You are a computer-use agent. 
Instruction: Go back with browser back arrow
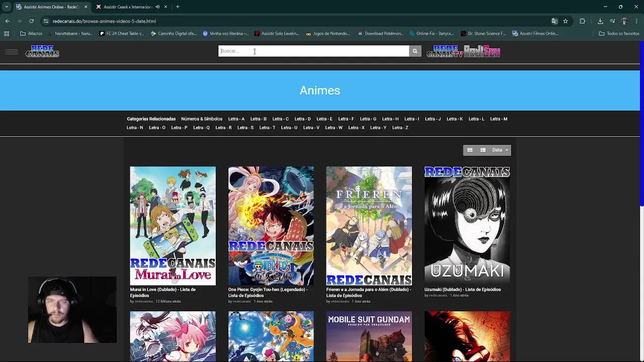click(x=7, y=21)
